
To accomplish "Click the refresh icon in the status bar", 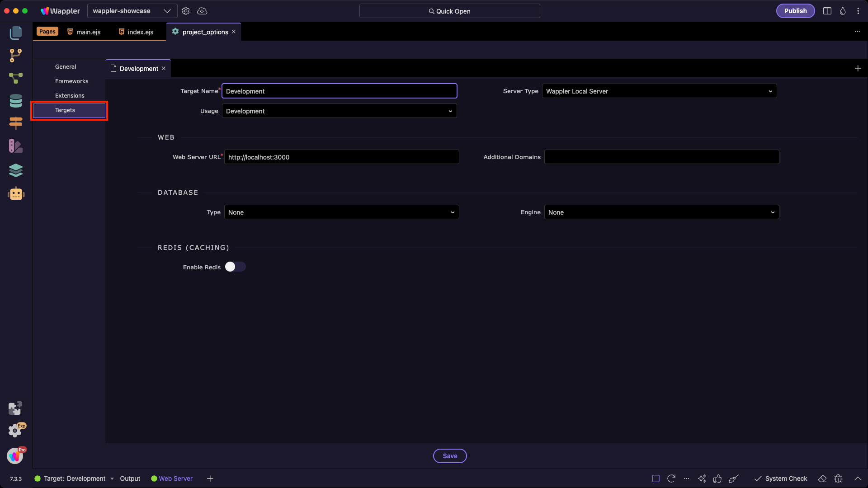I will click(671, 479).
